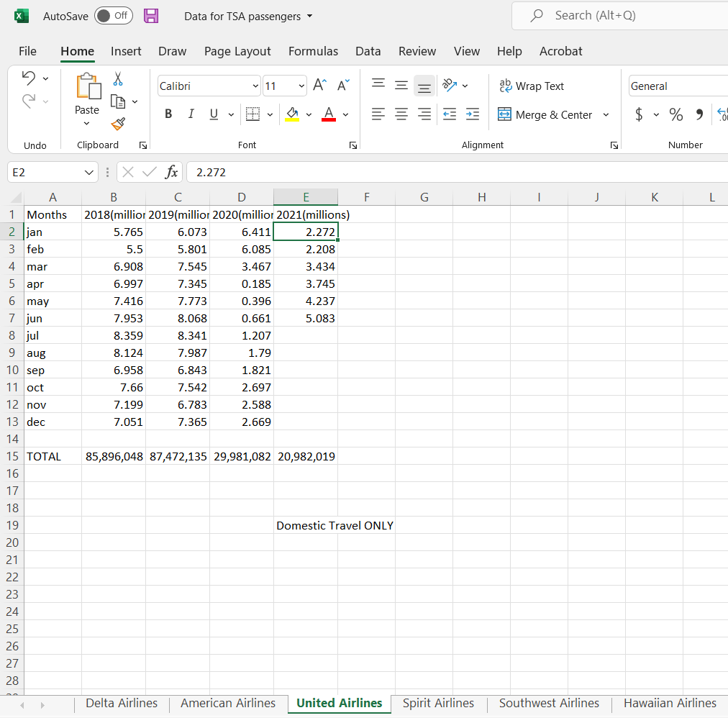Click Align Right icon
This screenshot has width=728, height=718.
(x=424, y=114)
